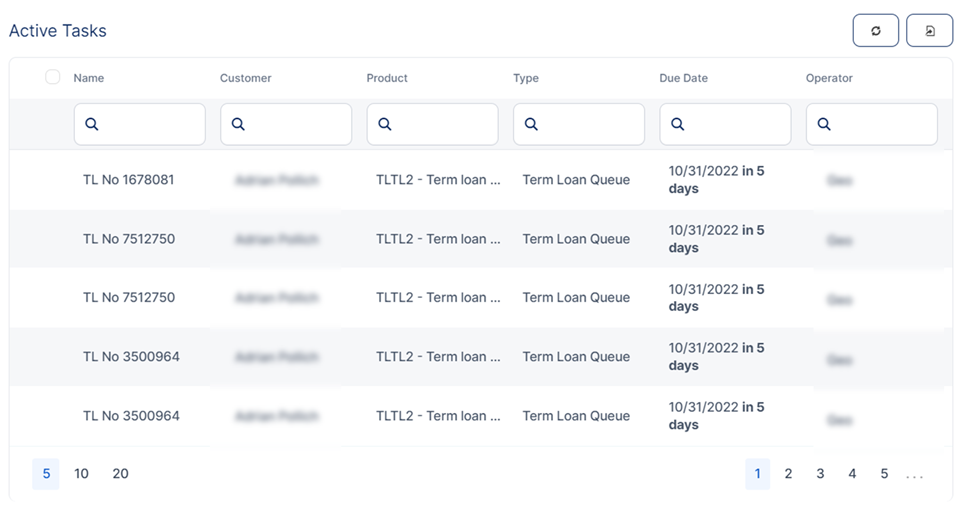
Task: Toggle the select-all checkbox in the header
Action: click(53, 77)
